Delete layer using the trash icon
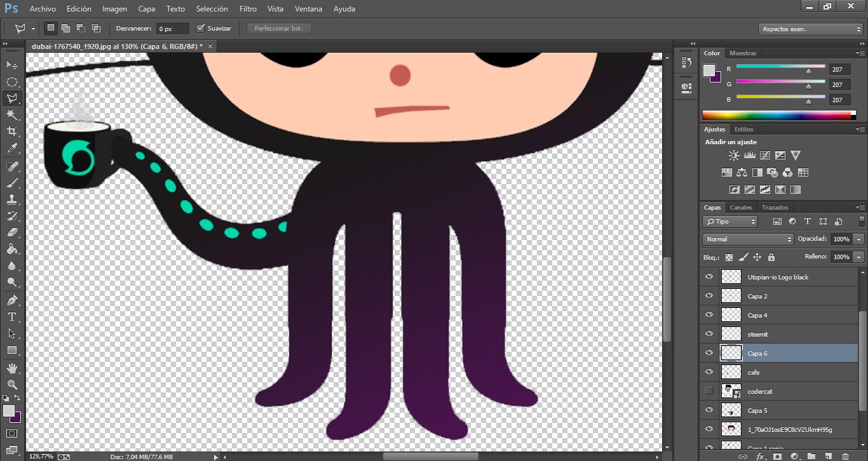The height and width of the screenshot is (461, 868). tap(845, 456)
